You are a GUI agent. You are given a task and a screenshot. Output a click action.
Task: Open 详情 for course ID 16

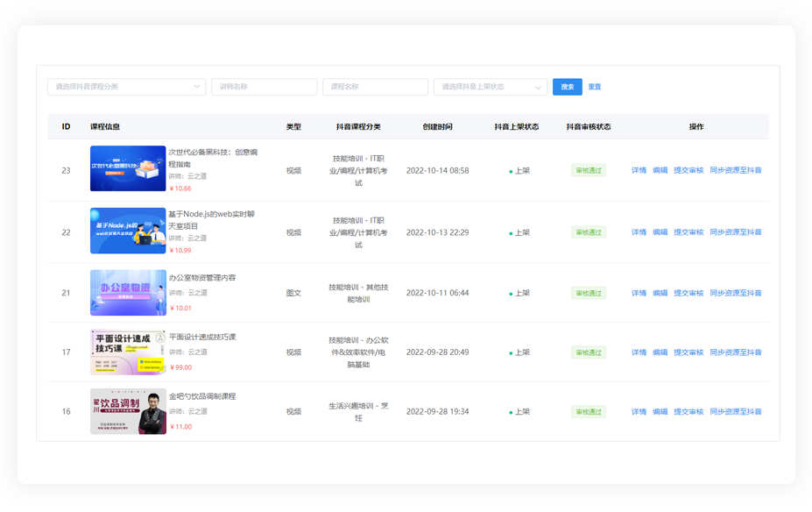639,412
